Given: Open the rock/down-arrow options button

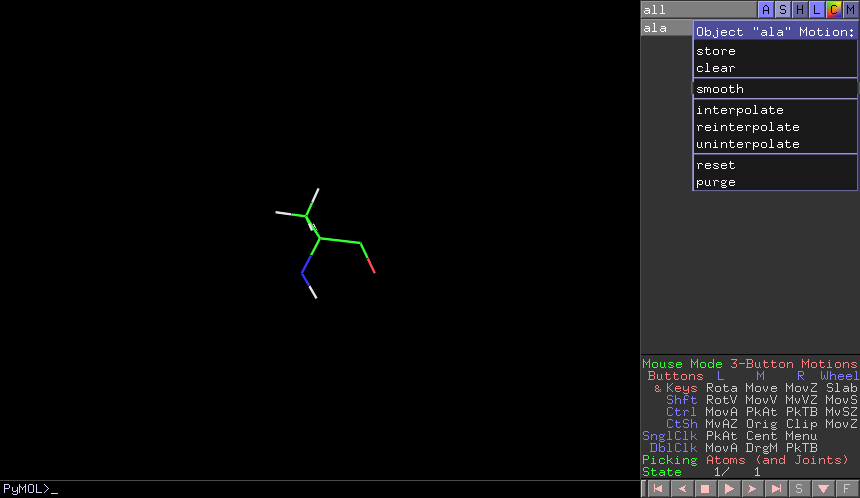Looking at the screenshot, I should [822, 489].
